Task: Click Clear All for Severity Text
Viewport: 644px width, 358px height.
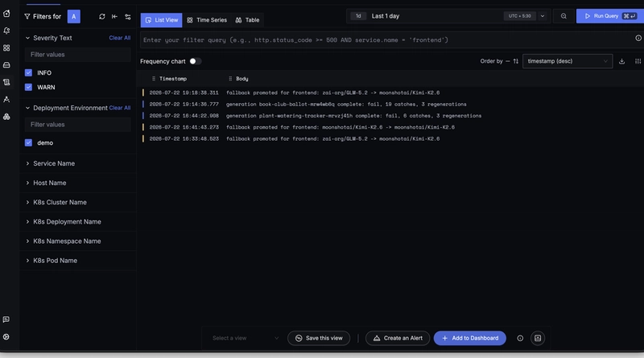Action: (119, 38)
